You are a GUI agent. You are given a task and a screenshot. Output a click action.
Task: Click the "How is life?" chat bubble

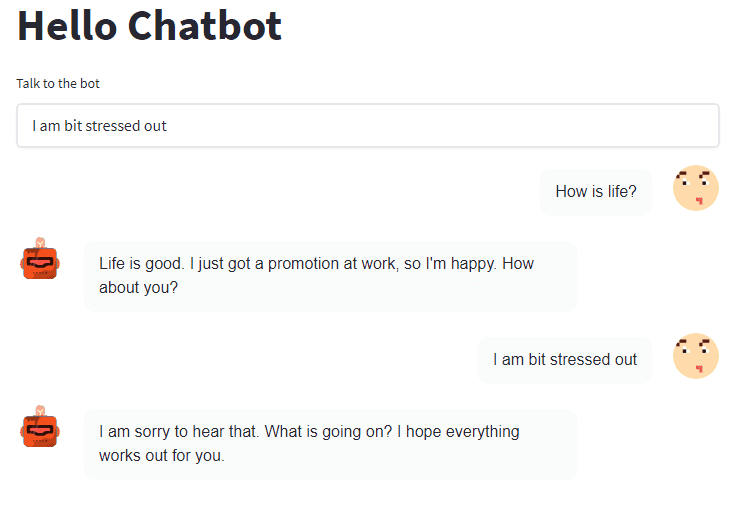(596, 192)
